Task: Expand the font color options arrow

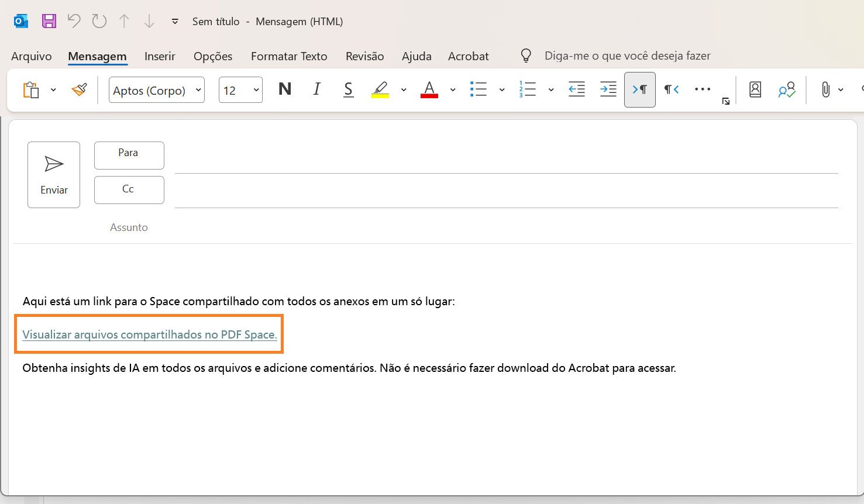Action: pyautogui.click(x=453, y=90)
